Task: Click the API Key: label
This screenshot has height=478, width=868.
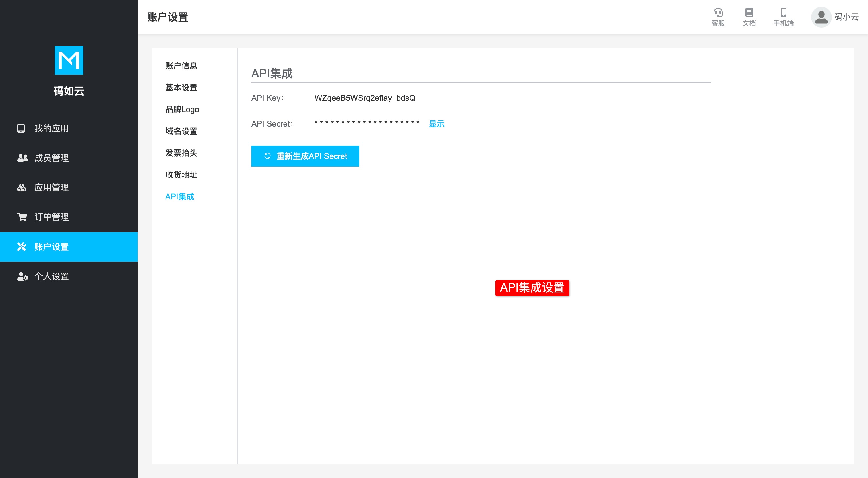Action: click(x=268, y=98)
